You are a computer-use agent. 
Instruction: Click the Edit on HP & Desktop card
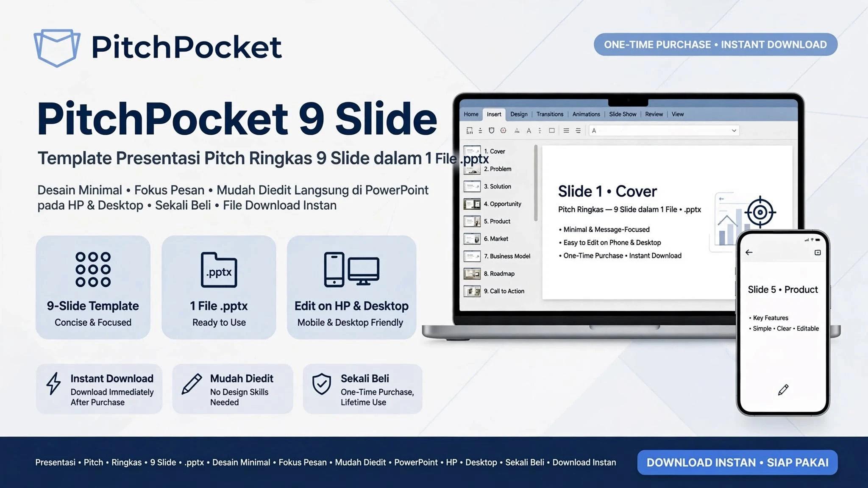click(x=351, y=287)
